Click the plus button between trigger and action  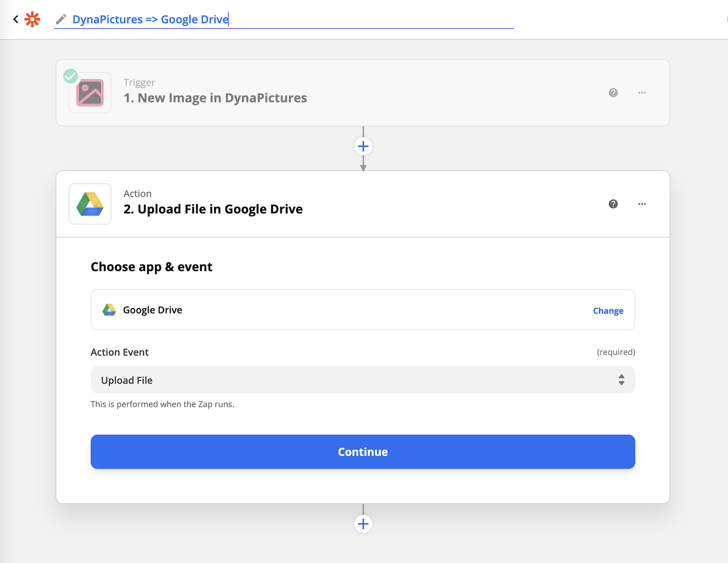point(363,146)
